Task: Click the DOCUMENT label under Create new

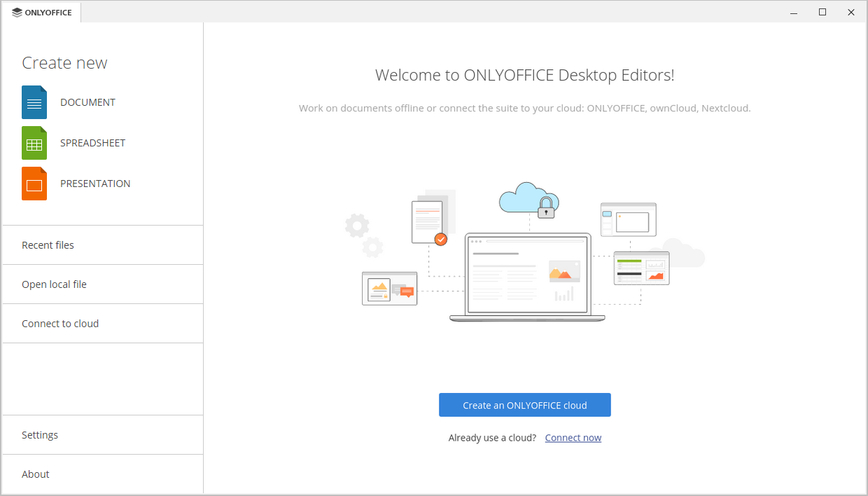Action: pos(87,102)
